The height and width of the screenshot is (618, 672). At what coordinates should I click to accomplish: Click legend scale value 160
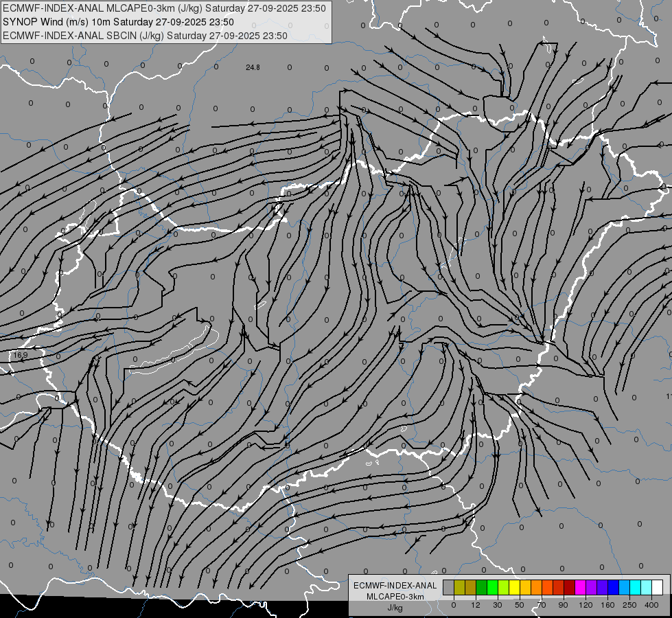[607, 605]
